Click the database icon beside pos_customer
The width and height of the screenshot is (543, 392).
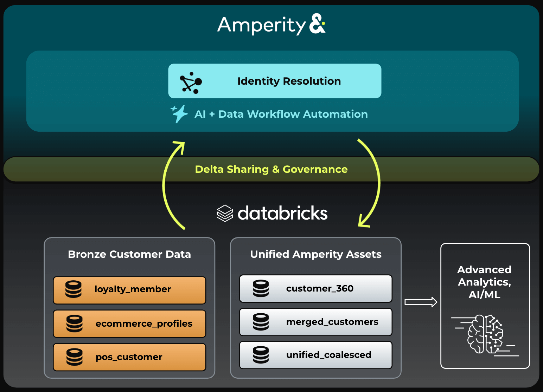pyautogui.click(x=75, y=357)
